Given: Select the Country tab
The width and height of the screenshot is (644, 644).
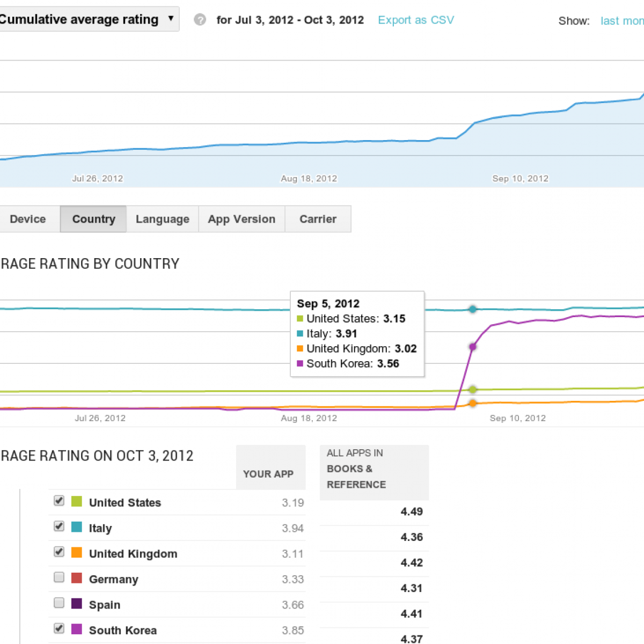Looking at the screenshot, I should click(x=93, y=219).
